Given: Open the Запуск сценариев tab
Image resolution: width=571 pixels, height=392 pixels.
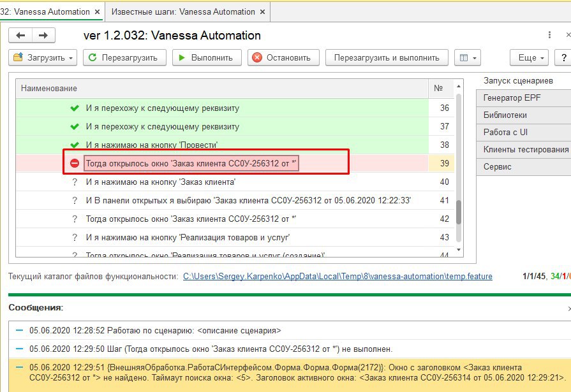Looking at the screenshot, I should click(523, 80).
